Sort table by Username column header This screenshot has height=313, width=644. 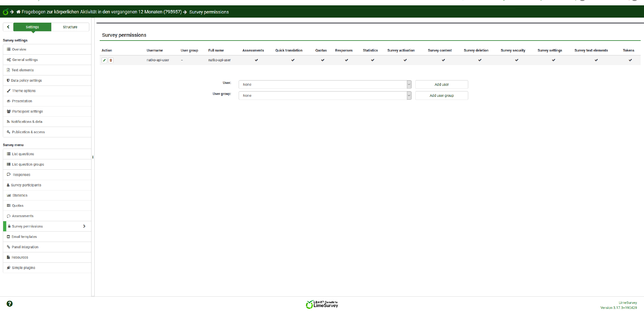click(x=154, y=50)
